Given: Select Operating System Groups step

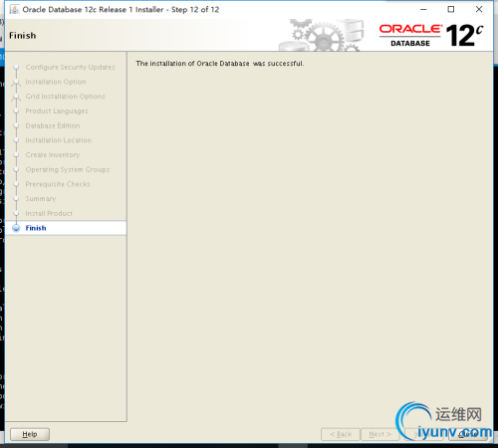Looking at the screenshot, I should coord(68,169).
